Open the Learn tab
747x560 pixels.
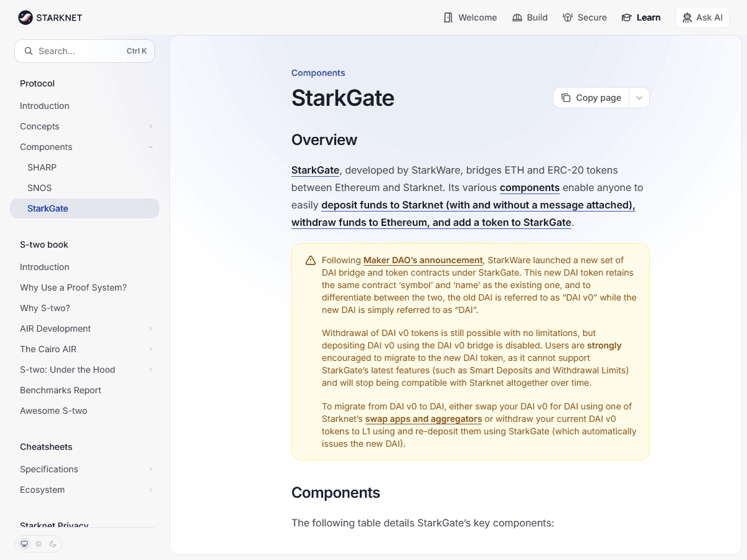pos(641,17)
